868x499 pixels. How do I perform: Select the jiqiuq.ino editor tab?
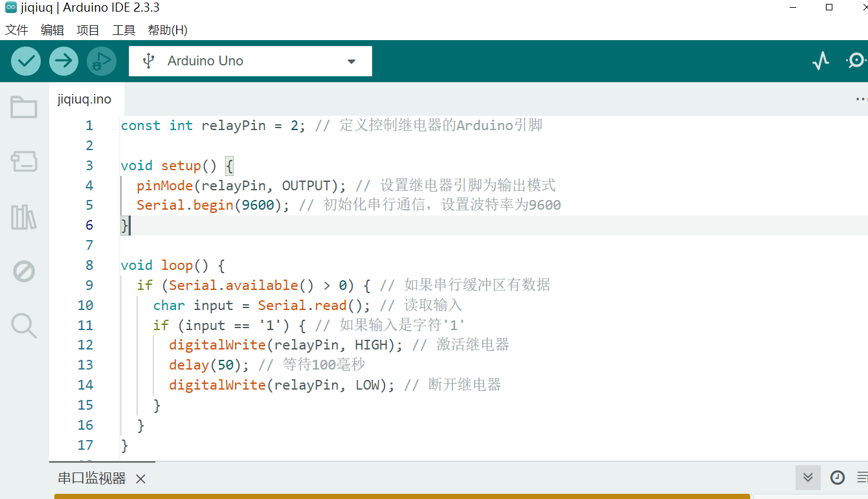84,100
